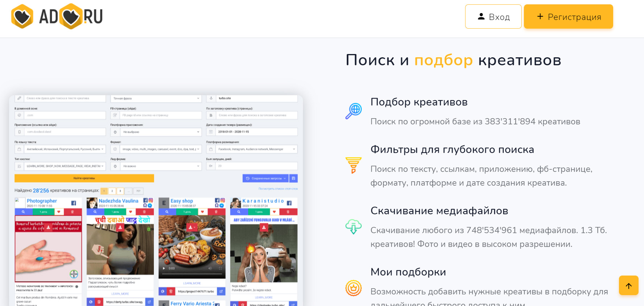This screenshot has height=306, width=644.
Task: Select results page 1
Action: 104,191
